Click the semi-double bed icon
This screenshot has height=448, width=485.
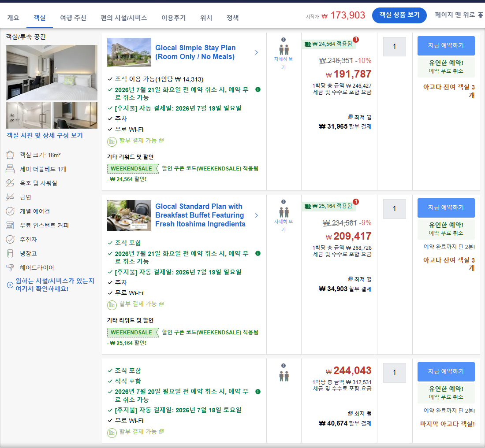tap(10, 169)
